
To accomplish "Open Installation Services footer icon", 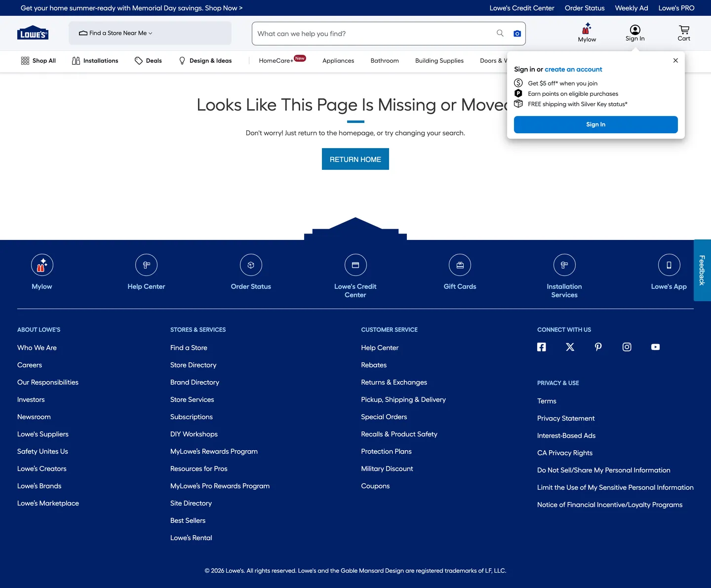I will tap(564, 265).
